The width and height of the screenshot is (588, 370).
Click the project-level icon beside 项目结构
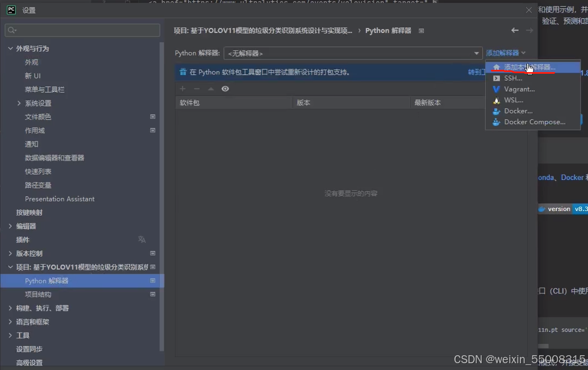153,295
